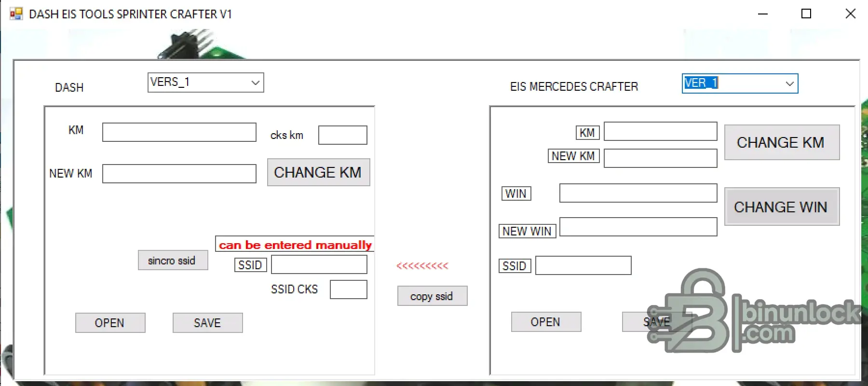
Task: Click the EIS WIN input field
Action: tap(638, 193)
